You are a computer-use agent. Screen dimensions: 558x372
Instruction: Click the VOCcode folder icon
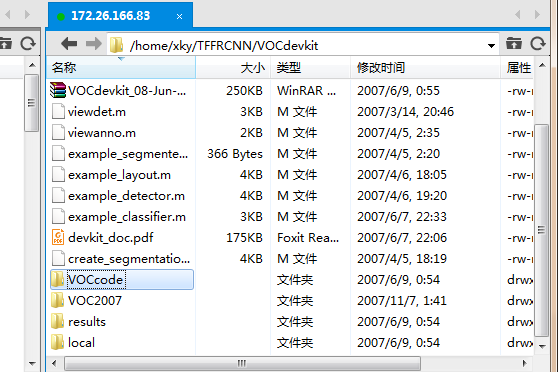[58, 279]
